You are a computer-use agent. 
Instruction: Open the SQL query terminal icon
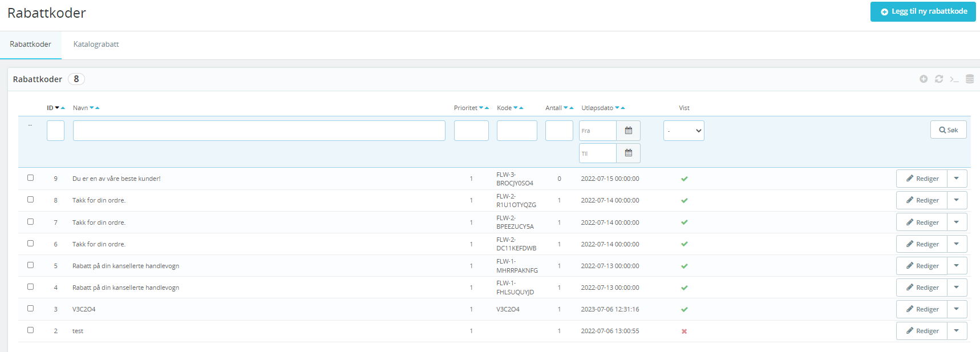click(954, 79)
